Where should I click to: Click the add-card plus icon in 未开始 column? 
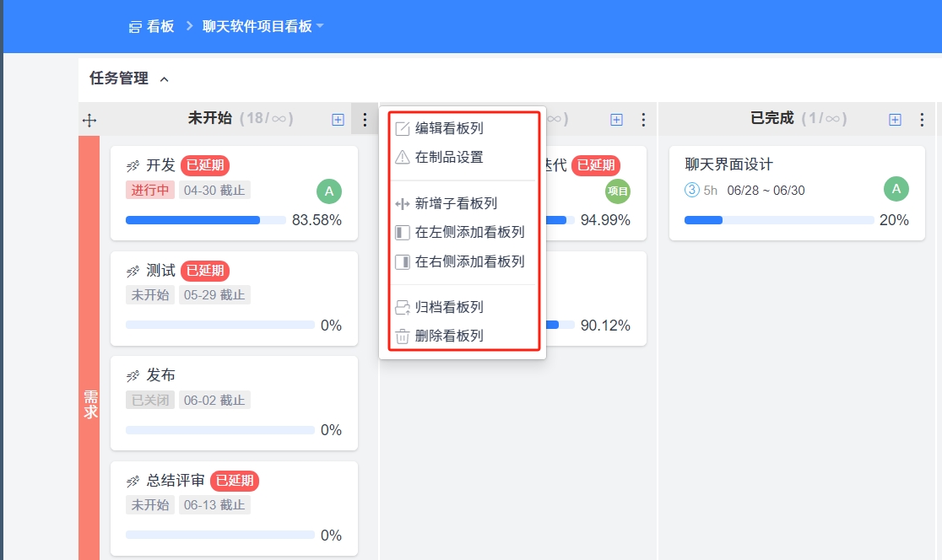tap(338, 120)
